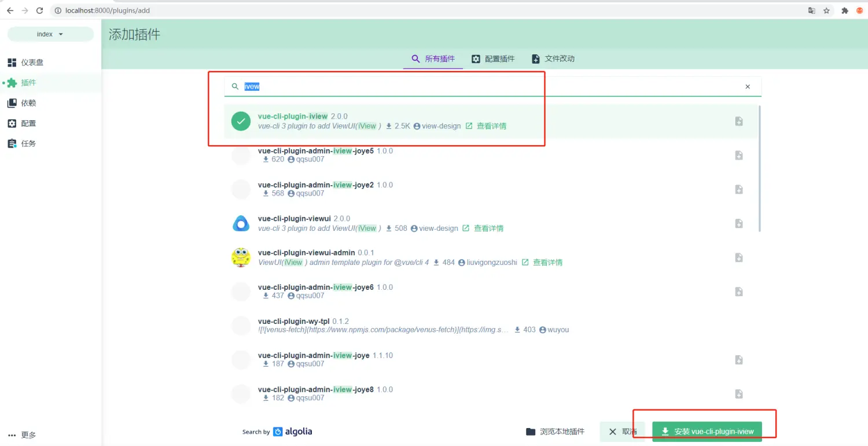This screenshot has width=868, height=446.
Task: Open the 配置 configuration page
Action: click(51, 123)
